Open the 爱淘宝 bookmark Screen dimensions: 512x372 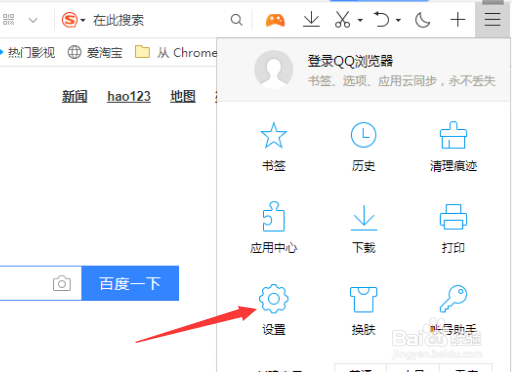point(95,52)
